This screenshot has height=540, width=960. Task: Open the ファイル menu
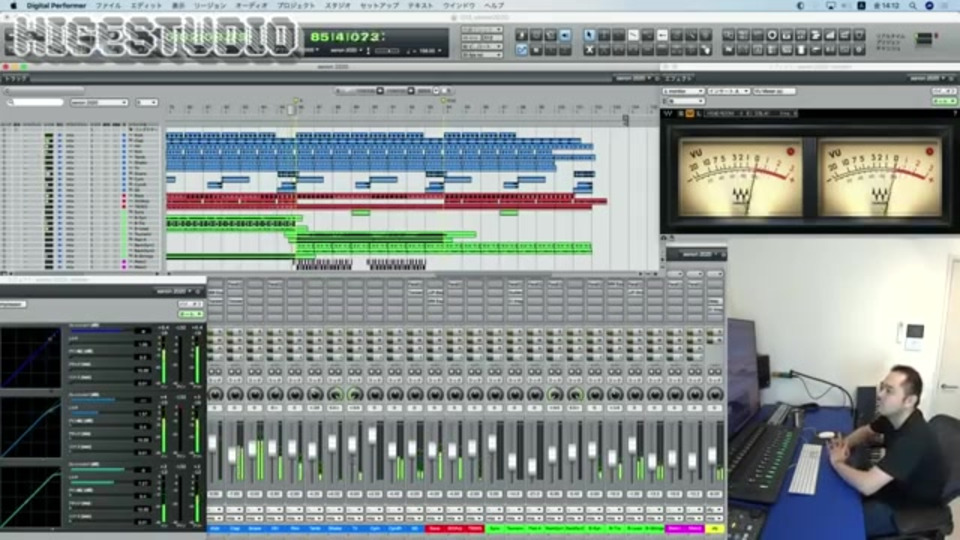click(107, 5)
